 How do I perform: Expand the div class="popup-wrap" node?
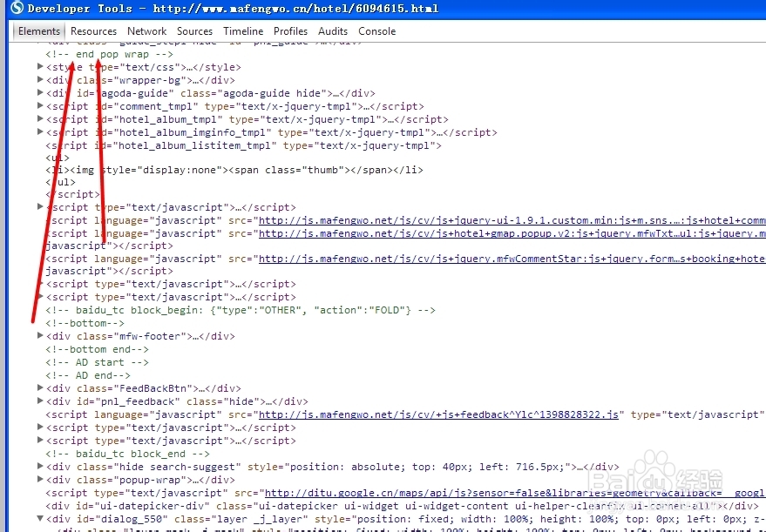(41, 479)
